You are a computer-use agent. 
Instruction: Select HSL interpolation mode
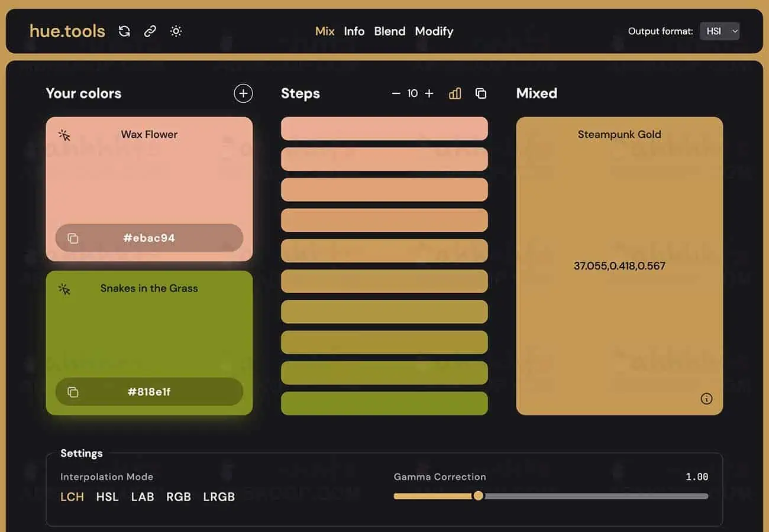coord(107,497)
